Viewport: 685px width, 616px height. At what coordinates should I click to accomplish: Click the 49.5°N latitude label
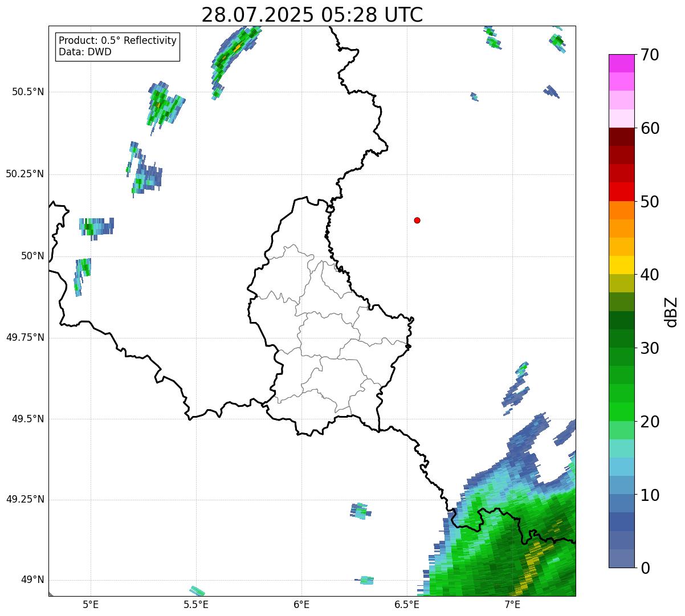pos(27,419)
